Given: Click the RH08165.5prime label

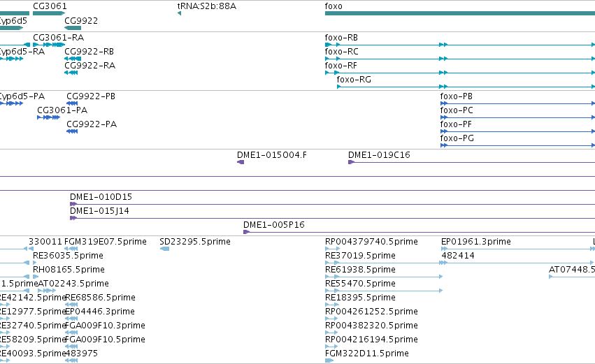Looking at the screenshot, I should pyautogui.click(x=69, y=270).
